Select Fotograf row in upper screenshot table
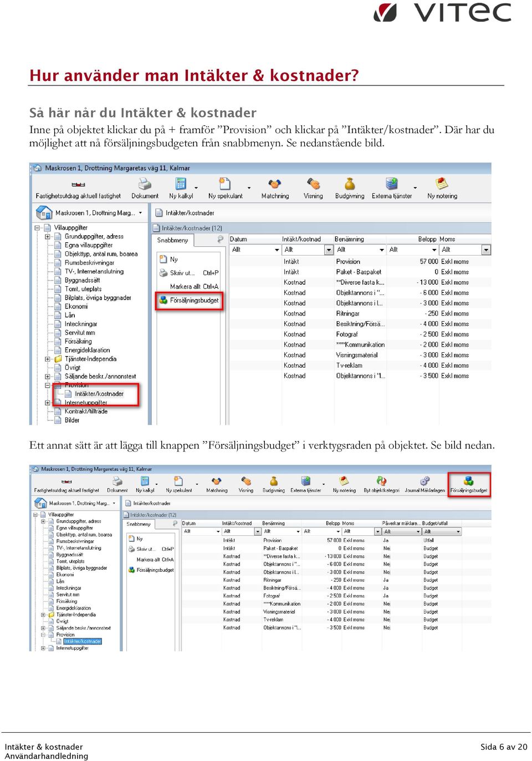The height and width of the screenshot is (761, 532). pyautogui.click(x=360, y=334)
